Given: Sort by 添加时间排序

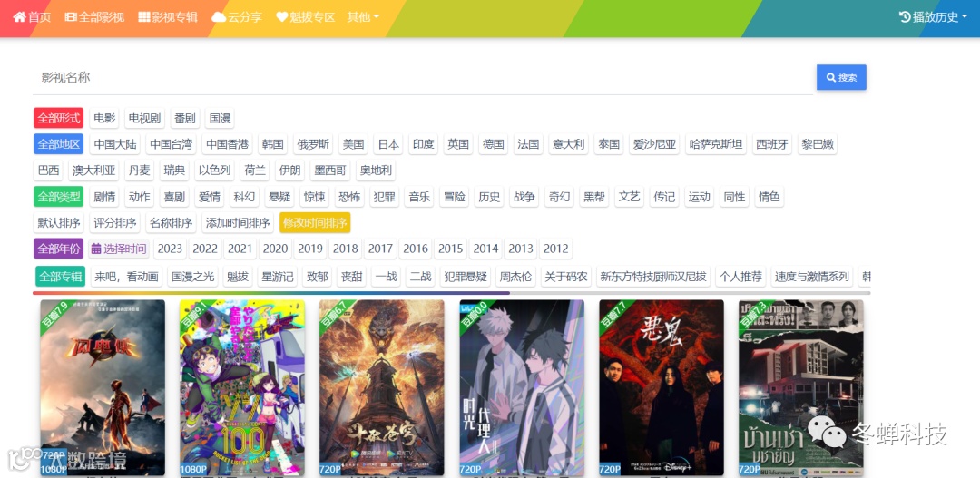Looking at the screenshot, I should coord(238,222).
